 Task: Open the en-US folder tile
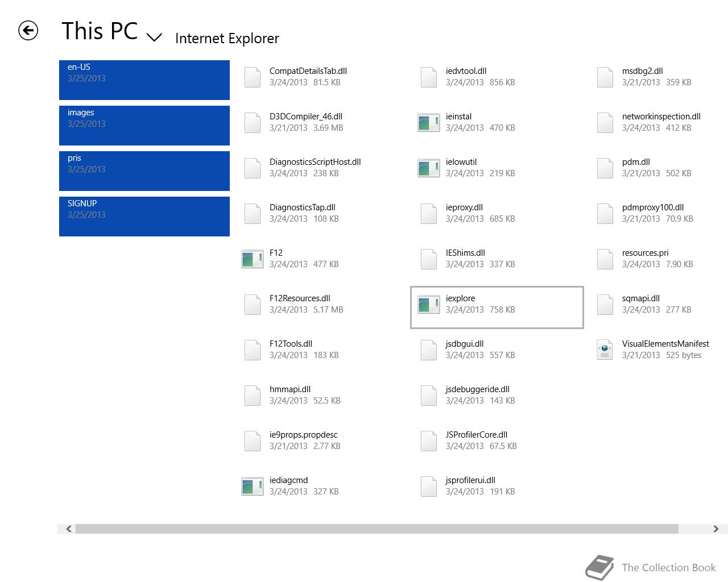click(x=144, y=80)
